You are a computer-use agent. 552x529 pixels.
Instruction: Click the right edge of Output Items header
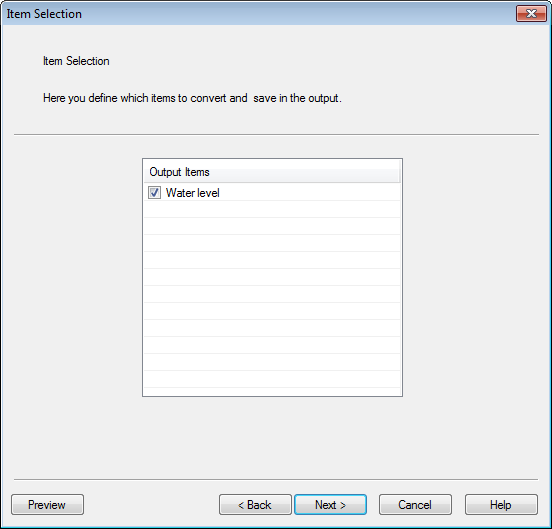[x=399, y=172]
